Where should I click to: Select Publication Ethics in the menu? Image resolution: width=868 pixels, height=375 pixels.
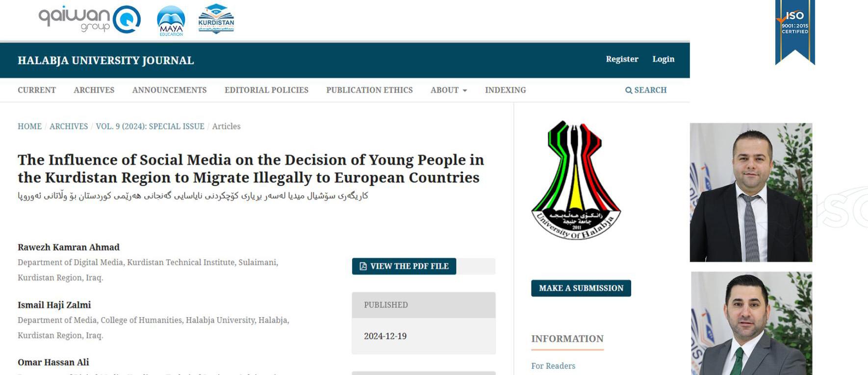[369, 90]
